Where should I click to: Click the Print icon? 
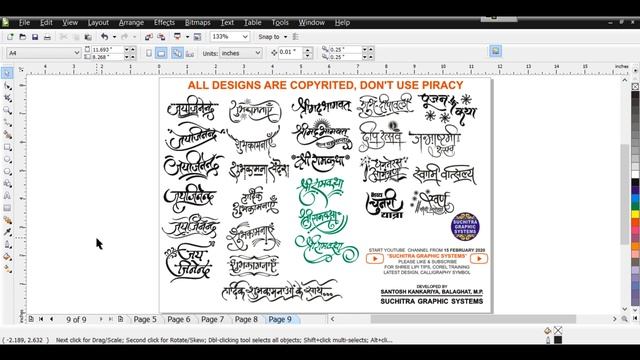point(47,37)
